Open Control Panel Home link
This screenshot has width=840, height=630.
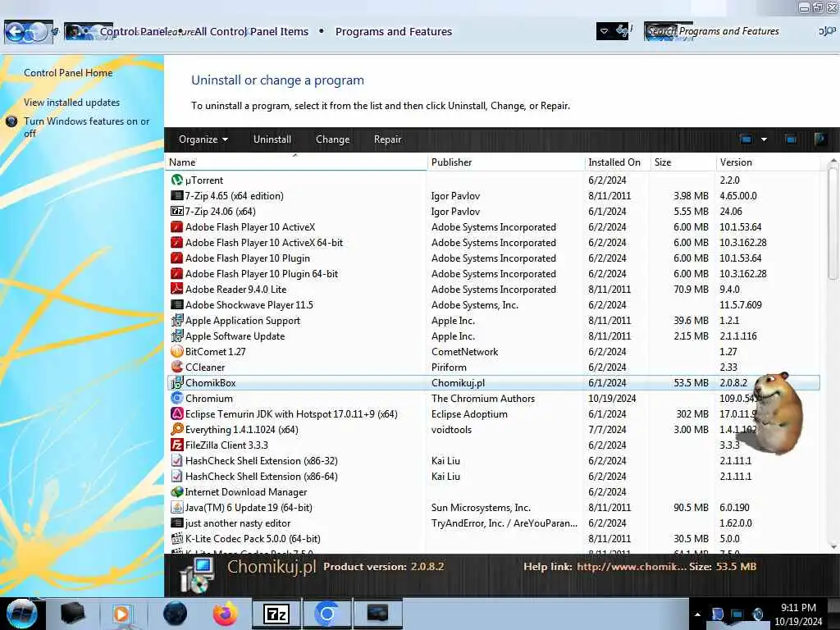coord(68,73)
